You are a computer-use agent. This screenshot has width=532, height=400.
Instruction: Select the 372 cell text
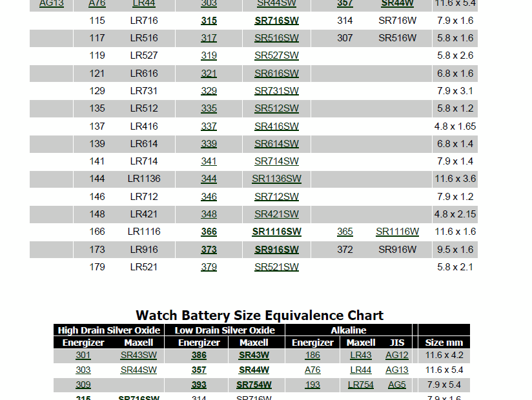tap(345, 250)
